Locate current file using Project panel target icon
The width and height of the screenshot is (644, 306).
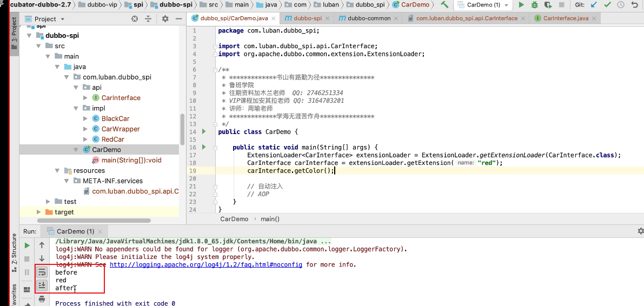point(134,19)
